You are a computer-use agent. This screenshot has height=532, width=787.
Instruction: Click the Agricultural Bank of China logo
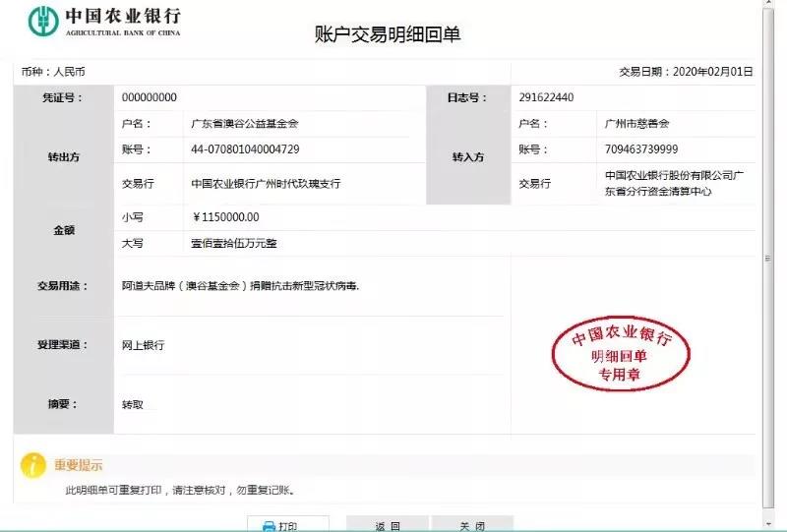[x=43, y=20]
